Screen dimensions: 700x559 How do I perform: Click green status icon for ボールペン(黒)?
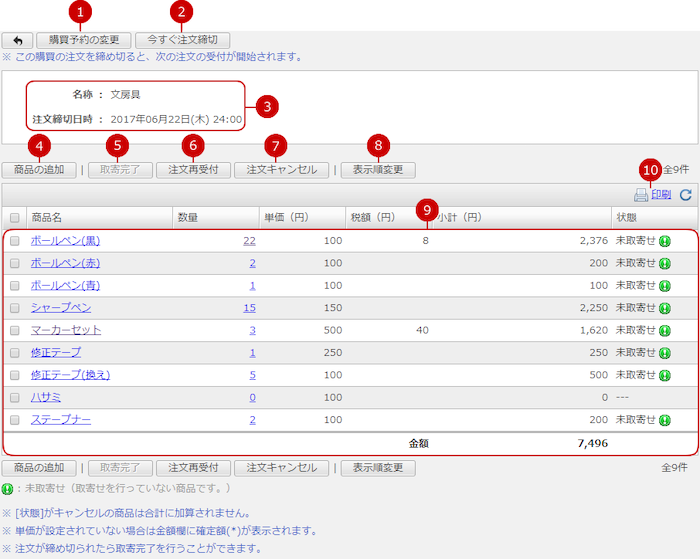(664, 241)
